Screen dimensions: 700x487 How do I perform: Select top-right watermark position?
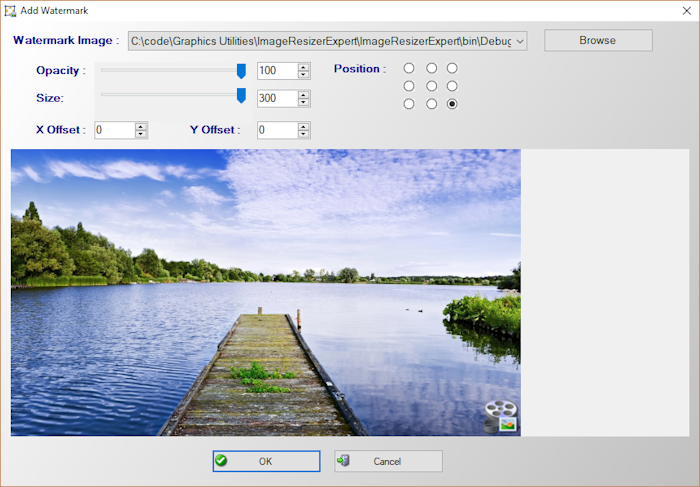coord(452,68)
